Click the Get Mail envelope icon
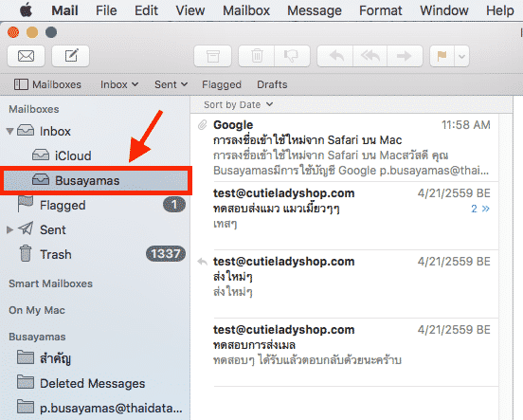Viewport: 523px width, 420px height. (x=26, y=56)
